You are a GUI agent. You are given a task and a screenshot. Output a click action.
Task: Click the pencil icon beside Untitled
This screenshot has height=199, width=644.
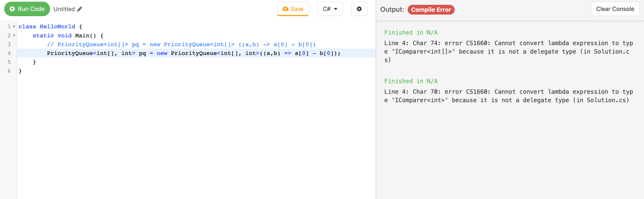tap(80, 9)
